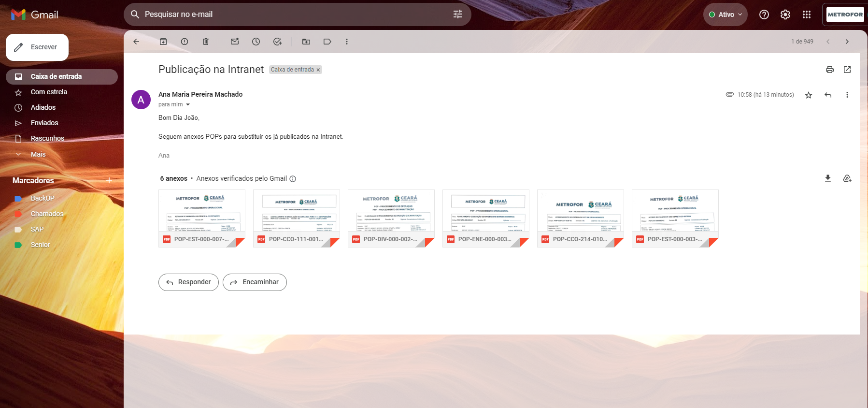Open the message's more options menu
The height and width of the screenshot is (408, 868).
(x=847, y=95)
